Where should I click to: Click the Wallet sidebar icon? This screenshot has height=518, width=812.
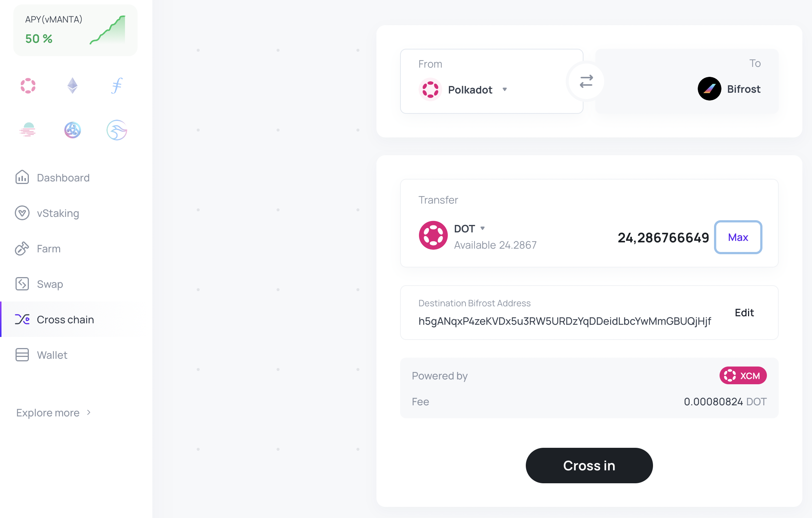pyautogui.click(x=22, y=355)
